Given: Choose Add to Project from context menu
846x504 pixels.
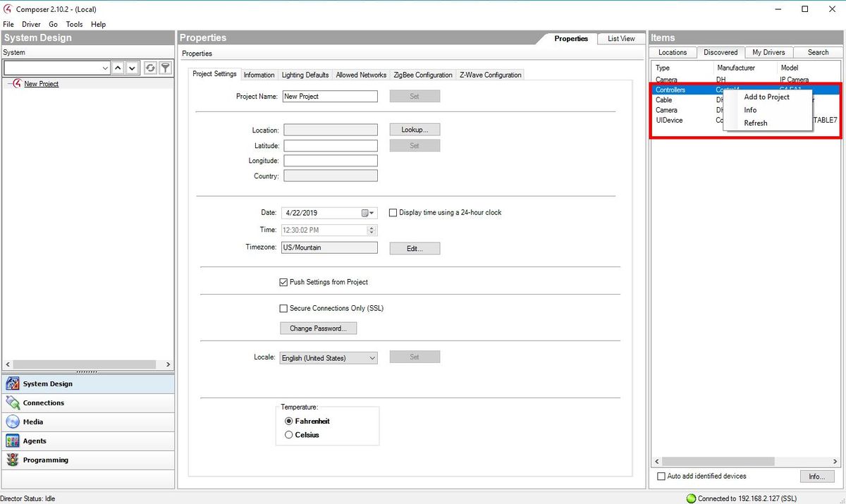Looking at the screenshot, I should [x=766, y=97].
